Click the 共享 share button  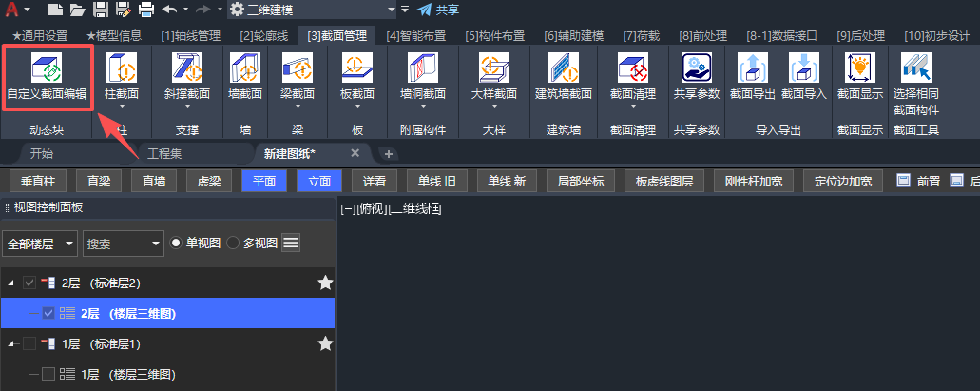438,10
